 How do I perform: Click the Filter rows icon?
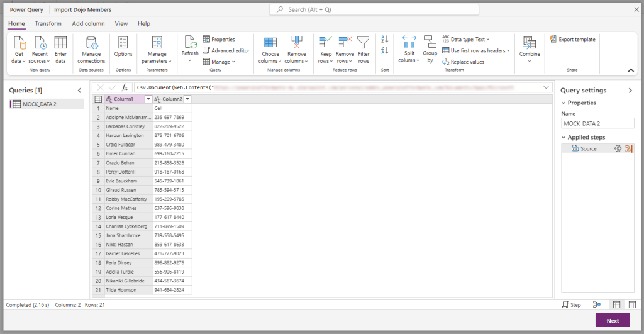[364, 49]
